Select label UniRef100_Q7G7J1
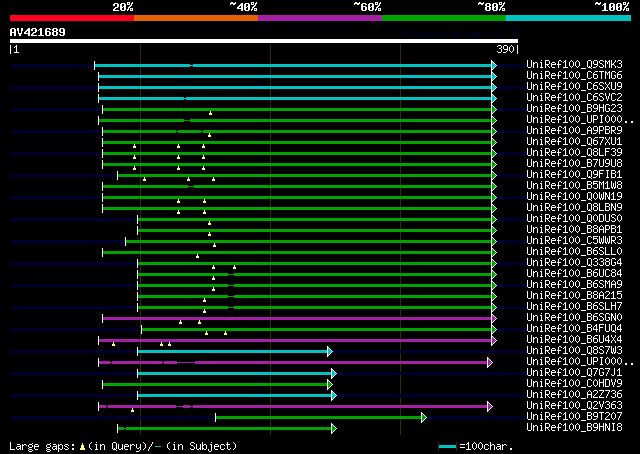640x454 pixels. coord(574,373)
